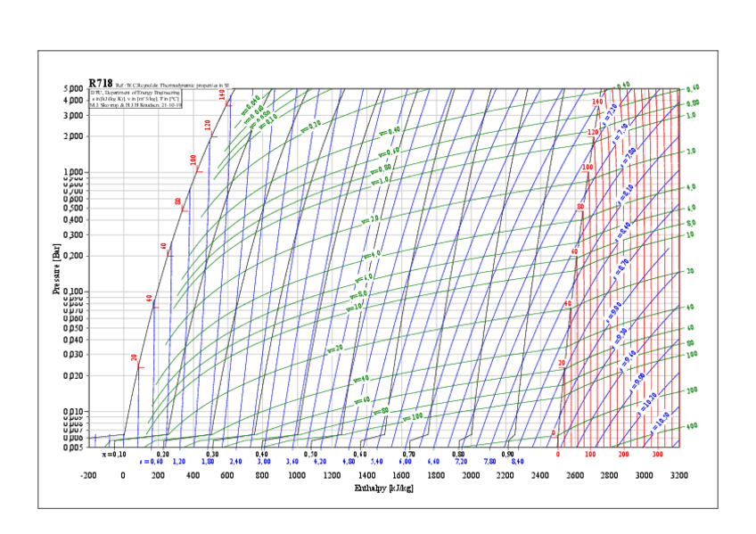Select the green "v= 100" specific volume label

413,416
